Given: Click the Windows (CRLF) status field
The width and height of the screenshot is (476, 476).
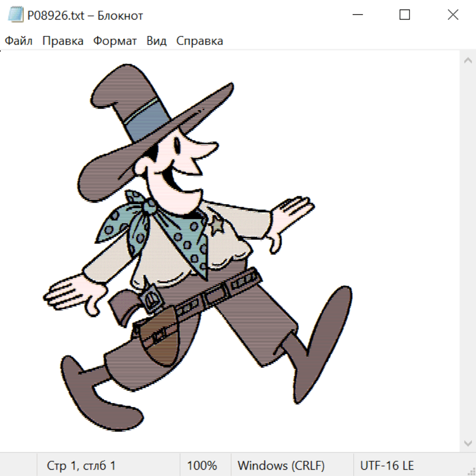Looking at the screenshot, I should (281, 465).
